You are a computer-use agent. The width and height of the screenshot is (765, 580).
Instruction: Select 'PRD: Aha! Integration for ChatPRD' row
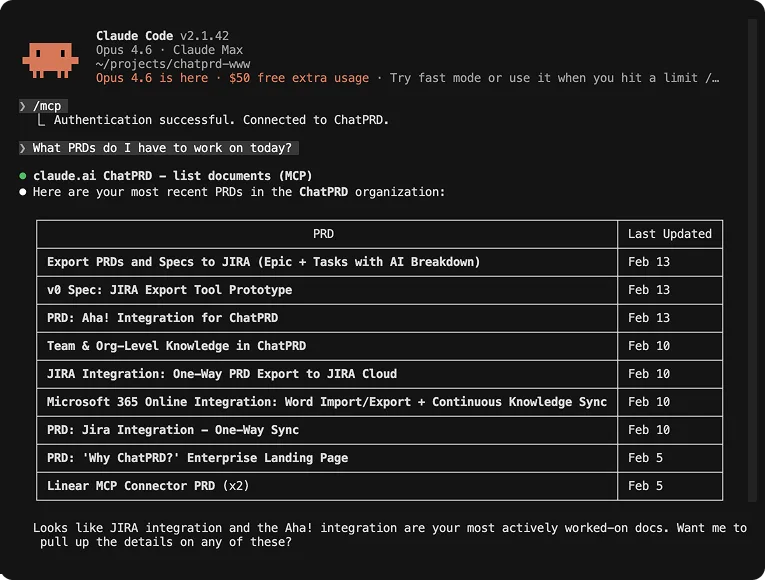click(x=162, y=318)
